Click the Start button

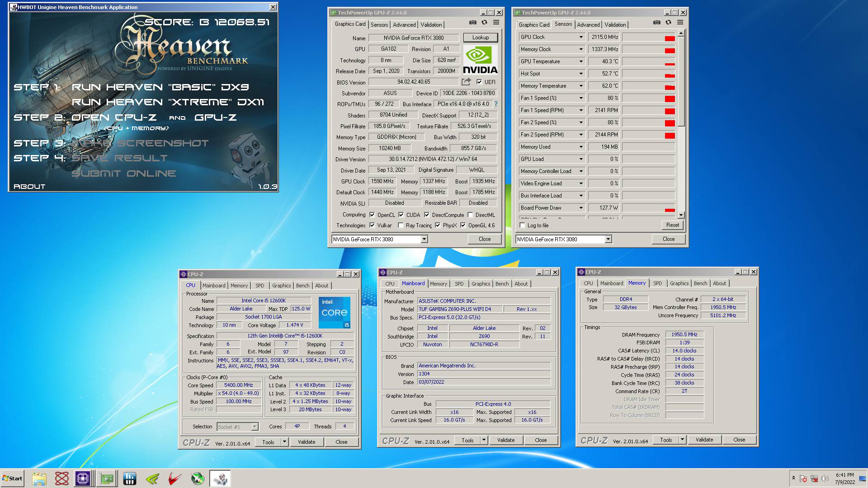pyautogui.click(x=12, y=479)
